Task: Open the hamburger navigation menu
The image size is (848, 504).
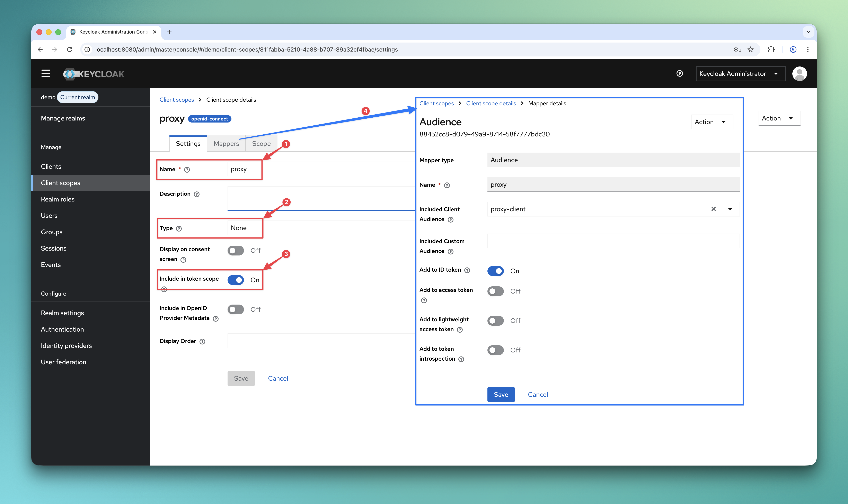Action: pyautogui.click(x=45, y=73)
